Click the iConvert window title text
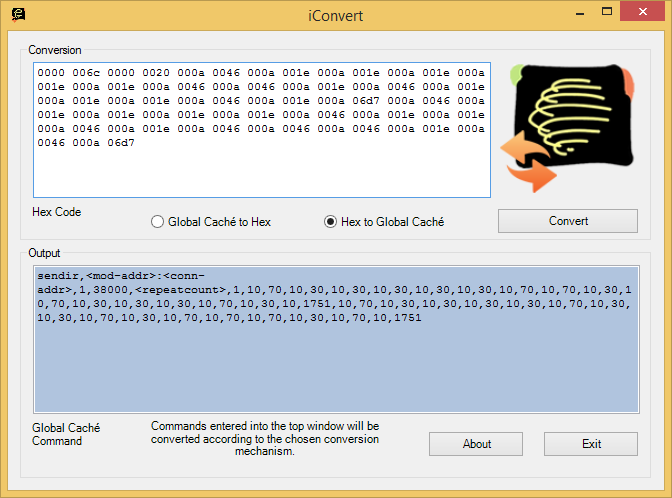672x498 pixels. 336,16
